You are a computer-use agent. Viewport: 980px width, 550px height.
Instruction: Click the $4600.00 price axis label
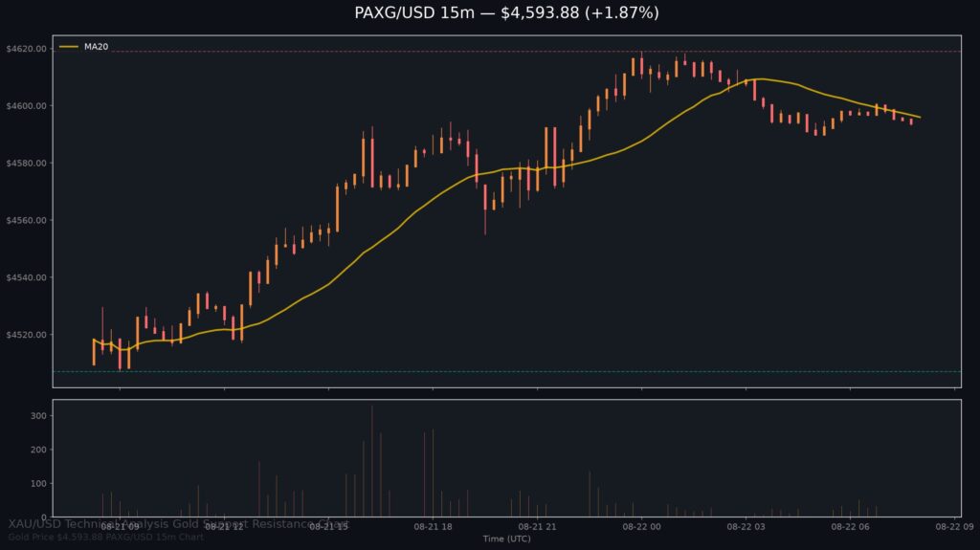tap(26, 106)
